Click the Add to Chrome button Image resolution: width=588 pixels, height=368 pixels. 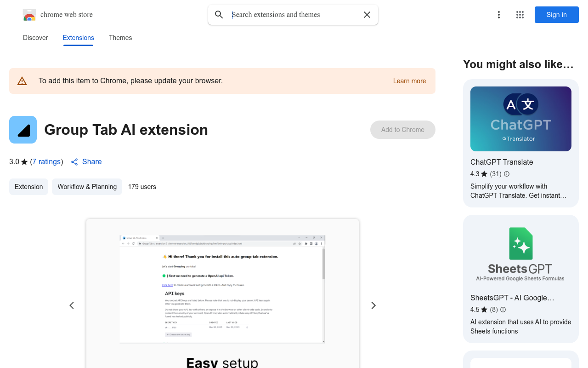403,130
